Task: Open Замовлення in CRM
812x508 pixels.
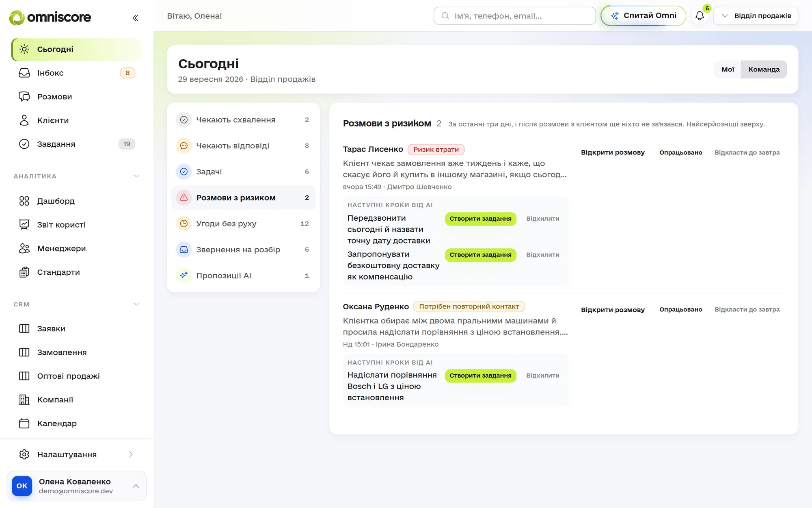Action: click(77, 352)
